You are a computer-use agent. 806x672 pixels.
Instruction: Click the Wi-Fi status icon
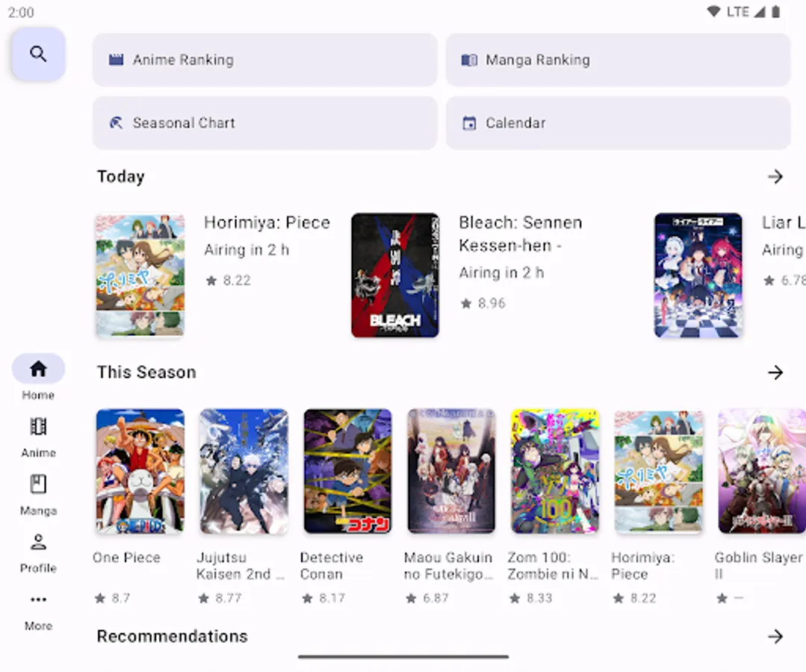(x=713, y=11)
